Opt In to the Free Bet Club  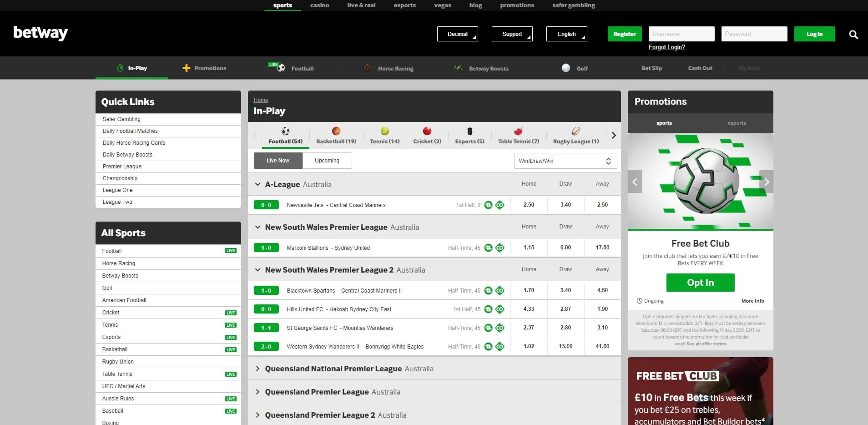[700, 282]
